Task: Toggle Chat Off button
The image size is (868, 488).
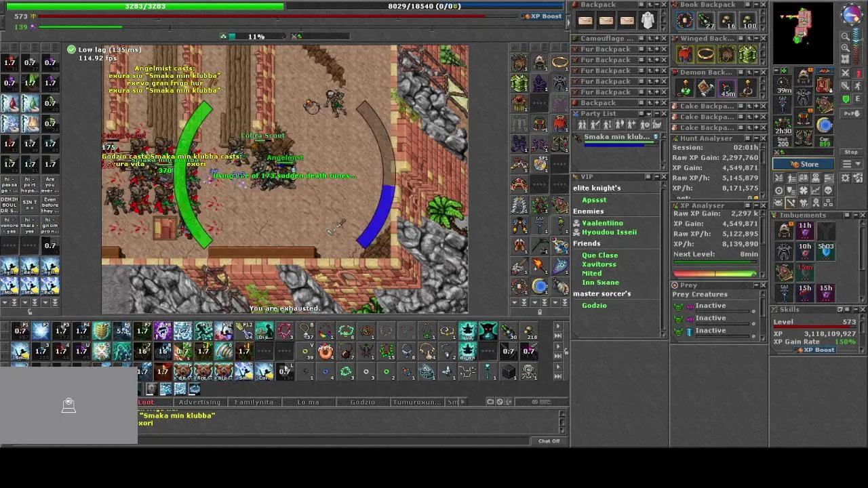Action: [x=549, y=441]
